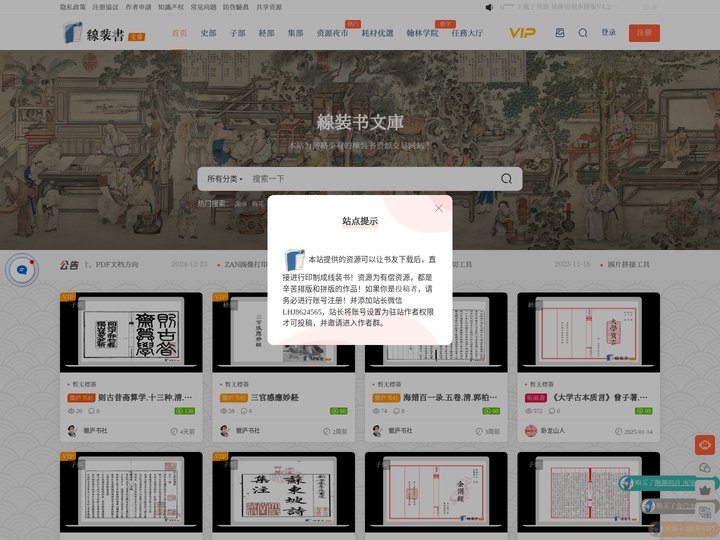Open the 隐私政策 link in top bar
720x540 pixels.
point(73,7)
